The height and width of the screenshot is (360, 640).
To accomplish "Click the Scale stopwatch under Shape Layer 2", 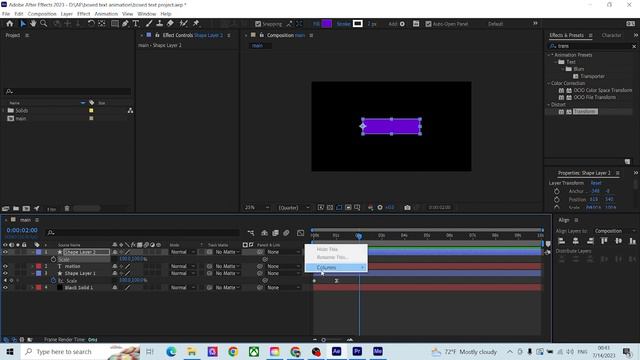I will pos(53,259).
